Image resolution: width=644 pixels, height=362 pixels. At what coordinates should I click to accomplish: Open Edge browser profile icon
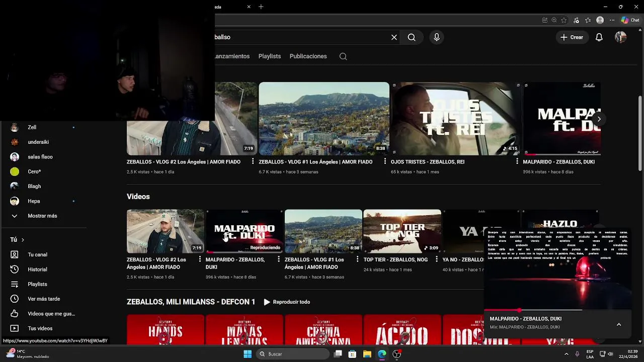point(600,20)
